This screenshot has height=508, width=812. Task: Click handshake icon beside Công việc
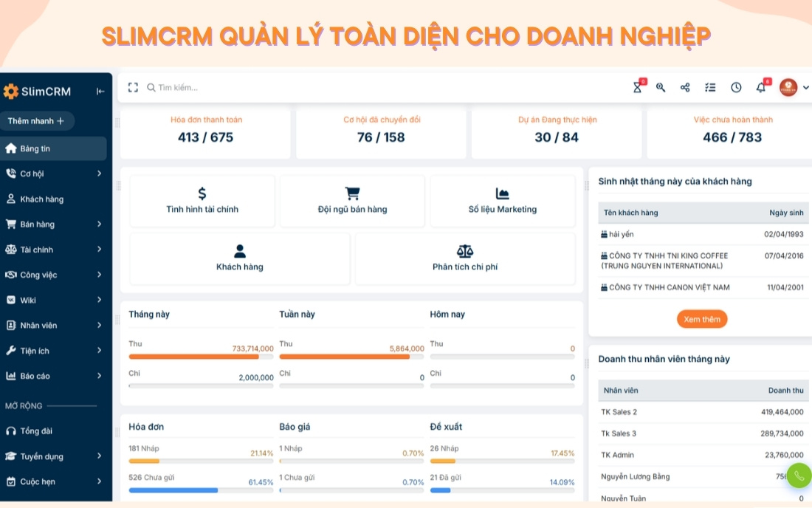click(x=11, y=275)
